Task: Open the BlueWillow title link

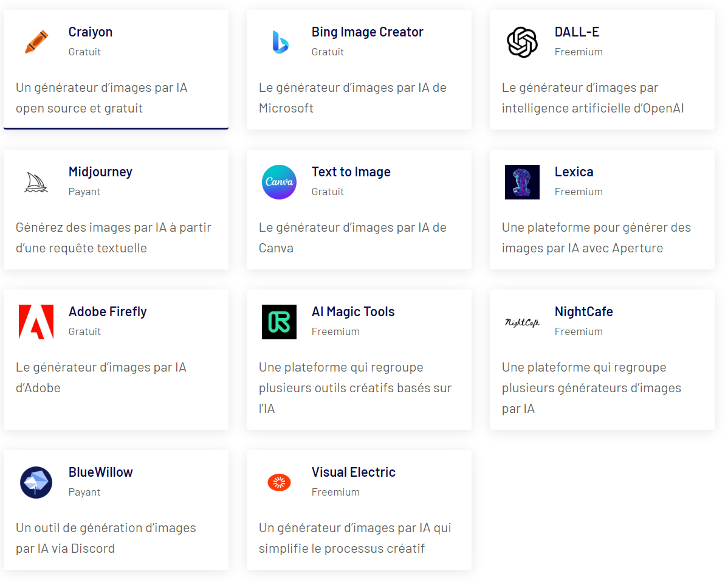Action: point(101,472)
